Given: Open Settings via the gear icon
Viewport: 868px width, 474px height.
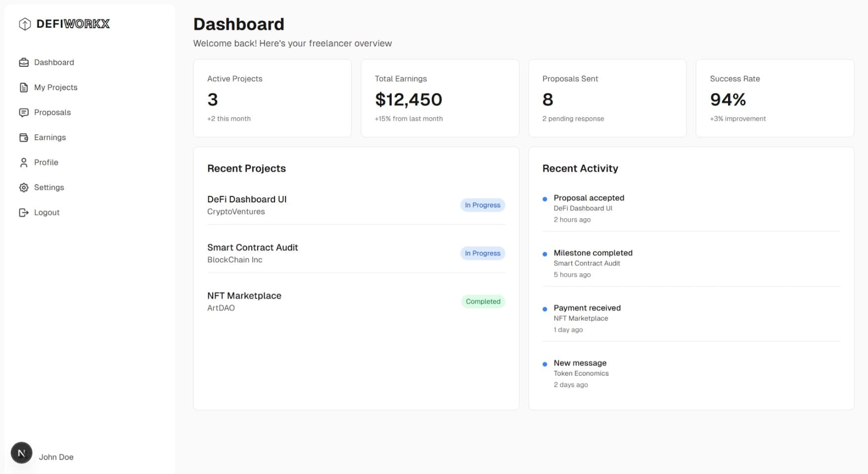Looking at the screenshot, I should pos(24,187).
